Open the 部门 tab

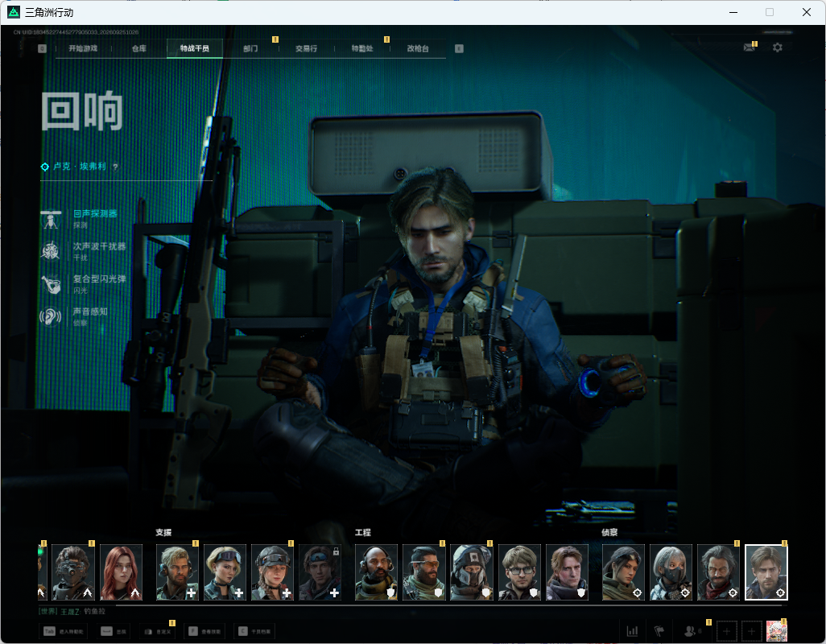pos(250,48)
